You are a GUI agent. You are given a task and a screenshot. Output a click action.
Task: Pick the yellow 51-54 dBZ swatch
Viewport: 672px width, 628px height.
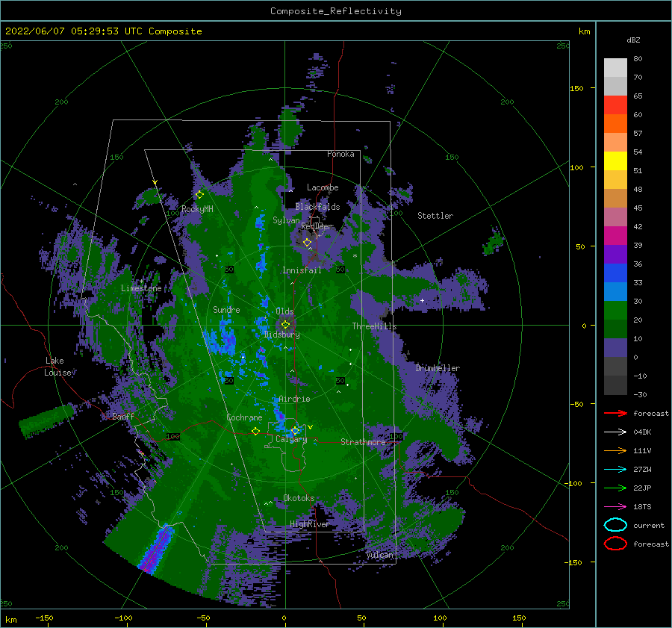coord(615,161)
